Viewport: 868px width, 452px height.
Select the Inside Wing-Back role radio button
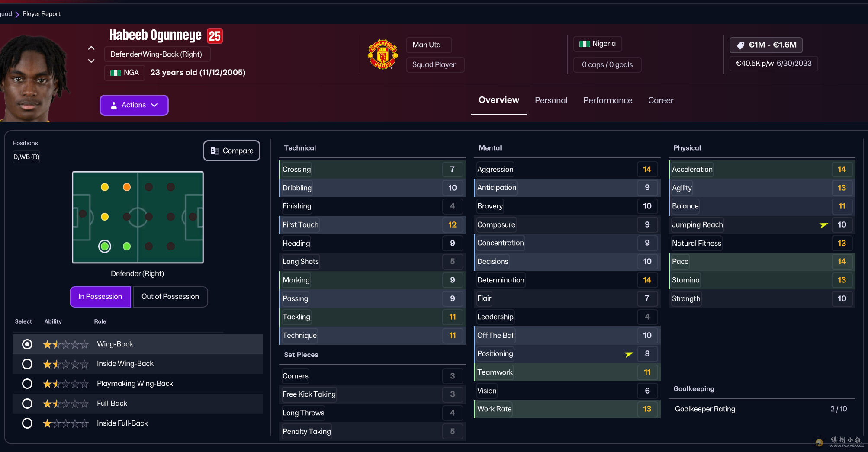pos(27,364)
